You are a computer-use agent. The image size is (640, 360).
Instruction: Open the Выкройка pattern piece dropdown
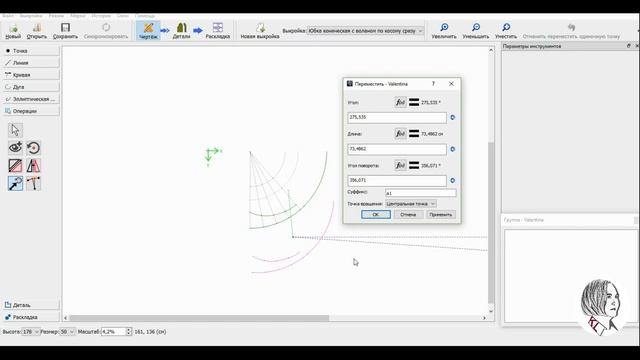[365, 31]
